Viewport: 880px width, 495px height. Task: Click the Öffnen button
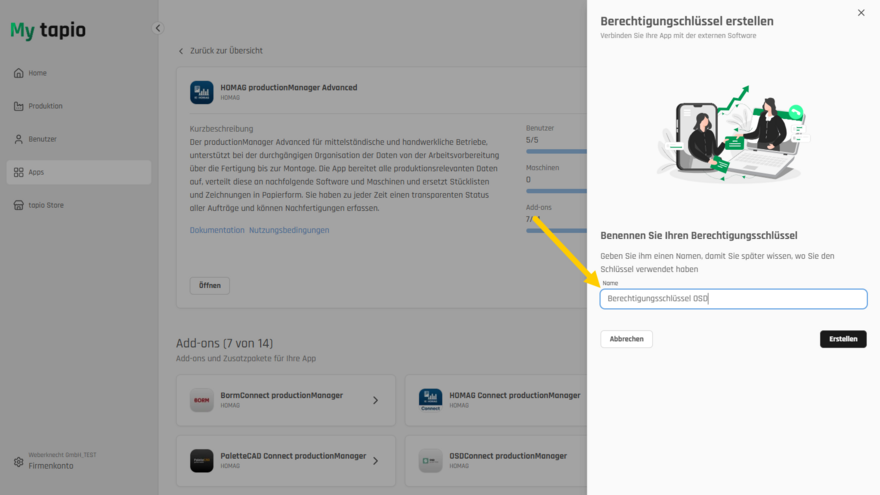(209, 286)
